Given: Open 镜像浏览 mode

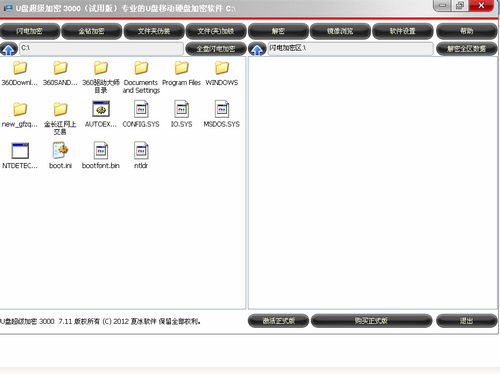Looking at the screenshot, I should (x=340, y=31).
